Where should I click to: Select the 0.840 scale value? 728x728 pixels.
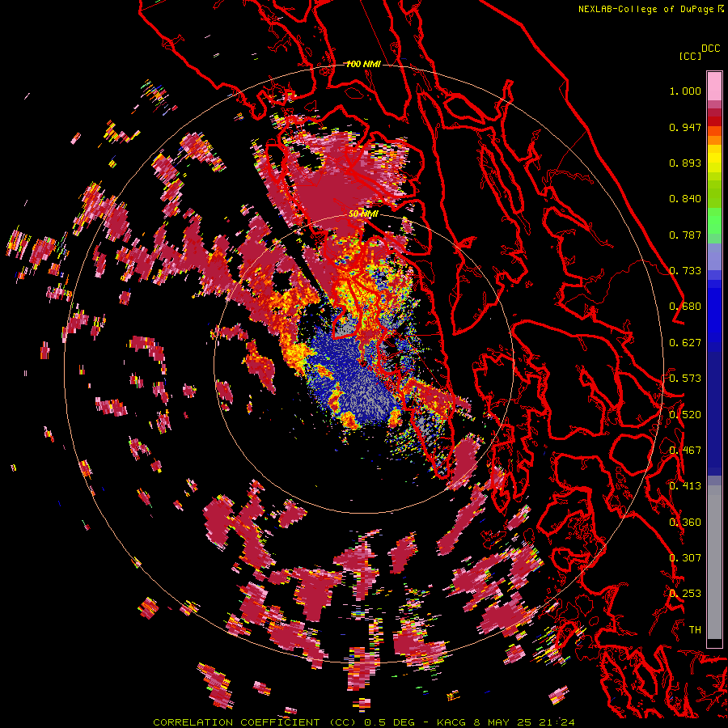(x=685, y=199)
